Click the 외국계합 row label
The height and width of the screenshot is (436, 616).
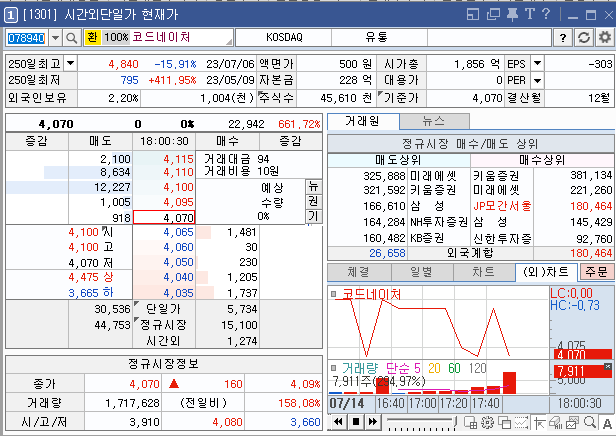pos(470,253)
